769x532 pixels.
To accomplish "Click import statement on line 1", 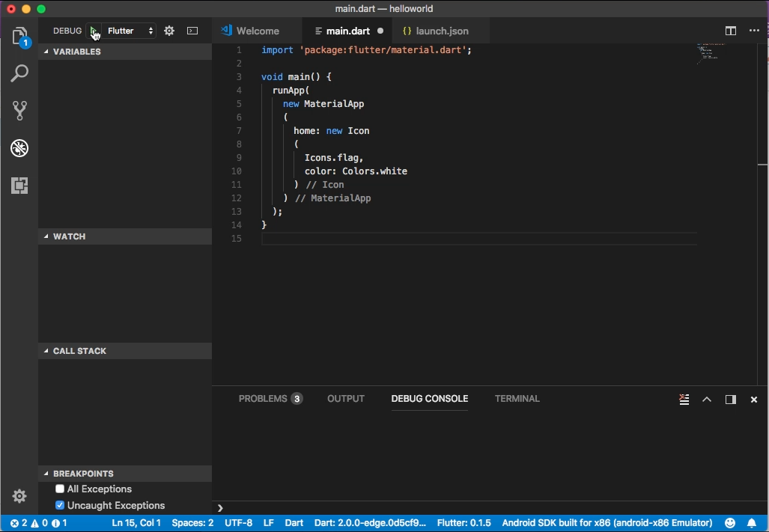I will (366, 50).
